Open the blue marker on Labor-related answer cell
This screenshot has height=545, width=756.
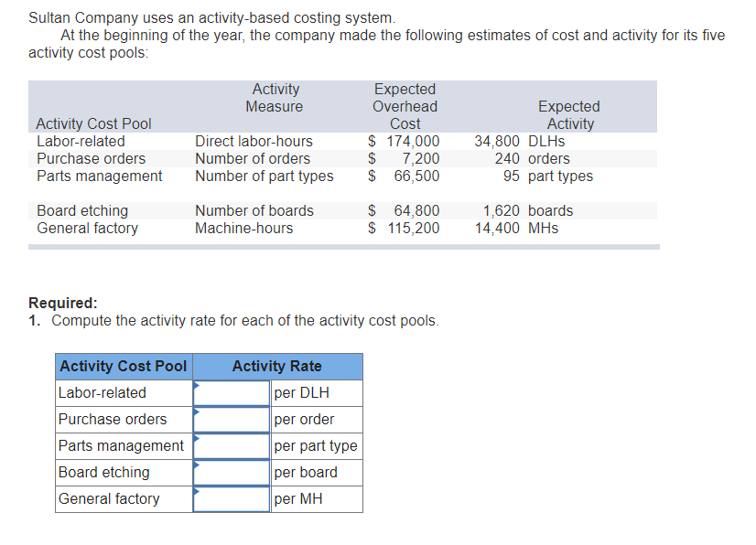(x=196, y=385)
